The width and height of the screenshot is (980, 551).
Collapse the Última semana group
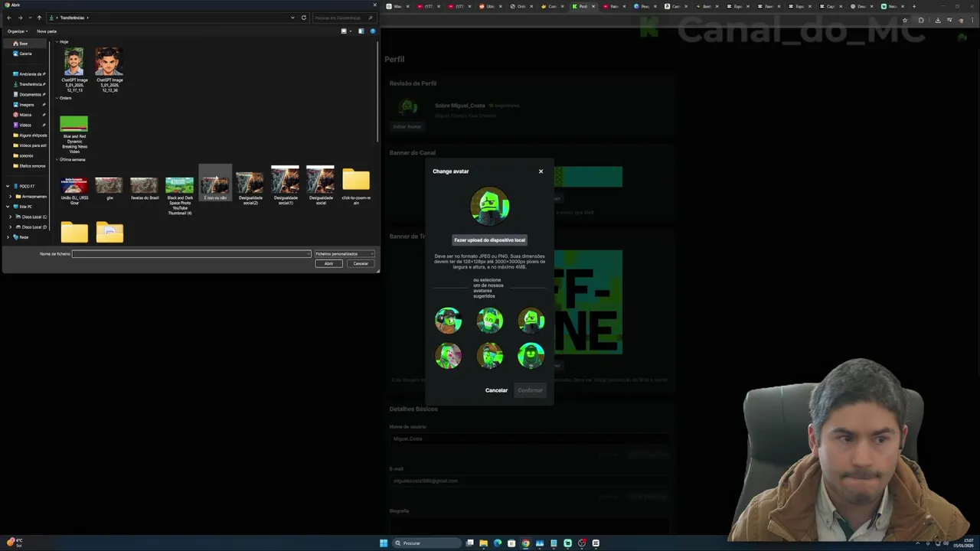(x=57, y=160)
